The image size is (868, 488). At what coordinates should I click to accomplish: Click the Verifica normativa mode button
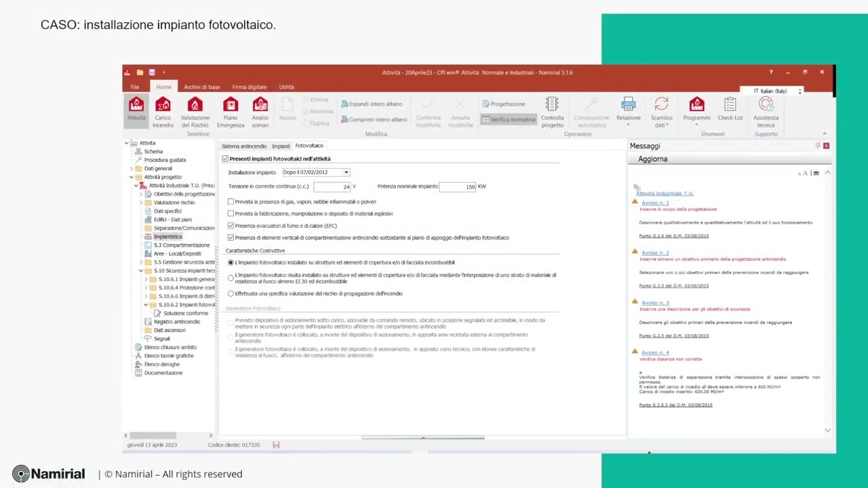[x=509, y=119]
